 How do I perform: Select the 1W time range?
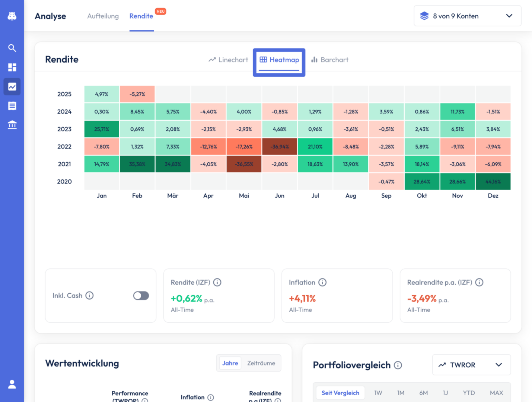[x=378, y=393]
